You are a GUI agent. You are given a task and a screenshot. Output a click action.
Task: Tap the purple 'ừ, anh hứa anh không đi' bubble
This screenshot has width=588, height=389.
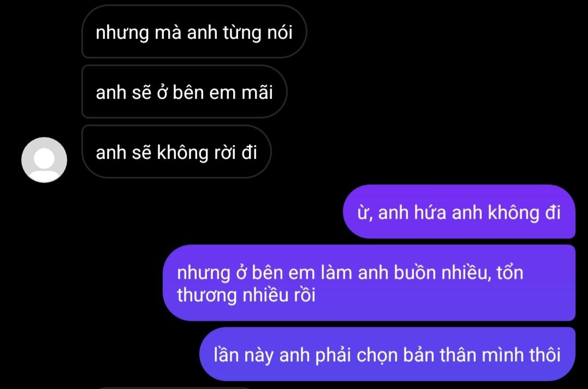459,212
